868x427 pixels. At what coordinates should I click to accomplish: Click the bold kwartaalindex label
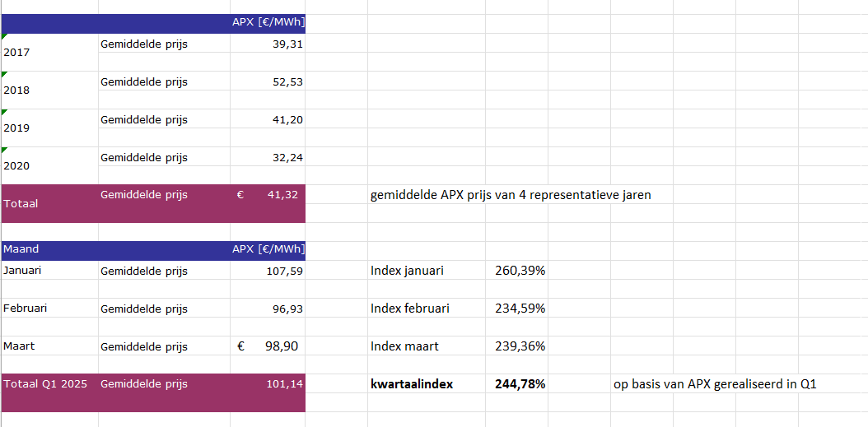(x=411, y=384)
